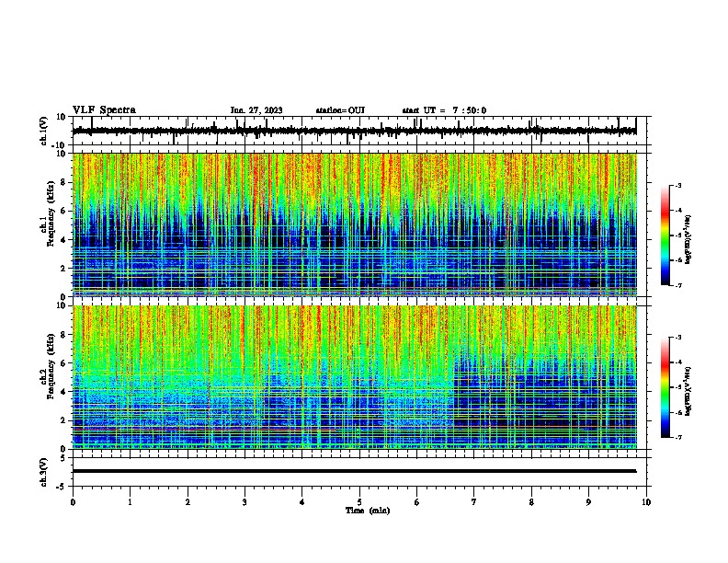Click the flat ch.3 voltage trace
The width and height of the screenshot is (728, 563).
[x=355, y=471]
